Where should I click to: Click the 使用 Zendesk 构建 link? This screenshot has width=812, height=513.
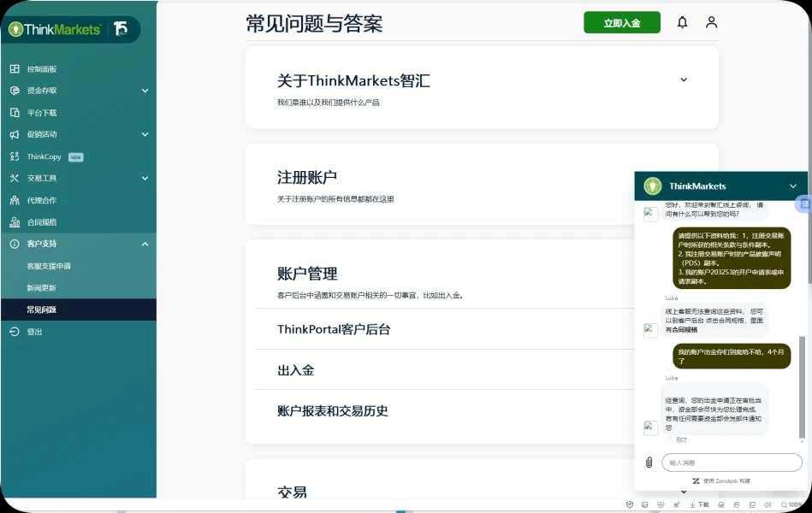pos(721,481)
